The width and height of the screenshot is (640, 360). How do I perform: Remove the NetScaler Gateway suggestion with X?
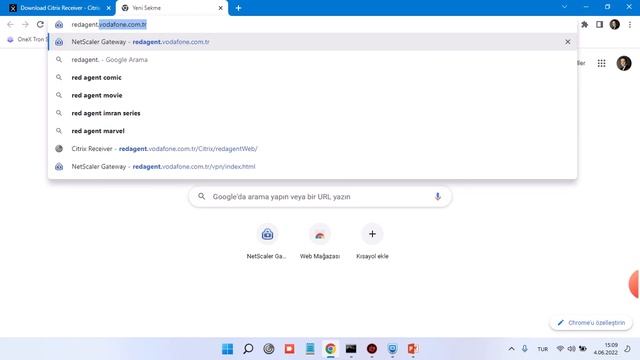567,42
